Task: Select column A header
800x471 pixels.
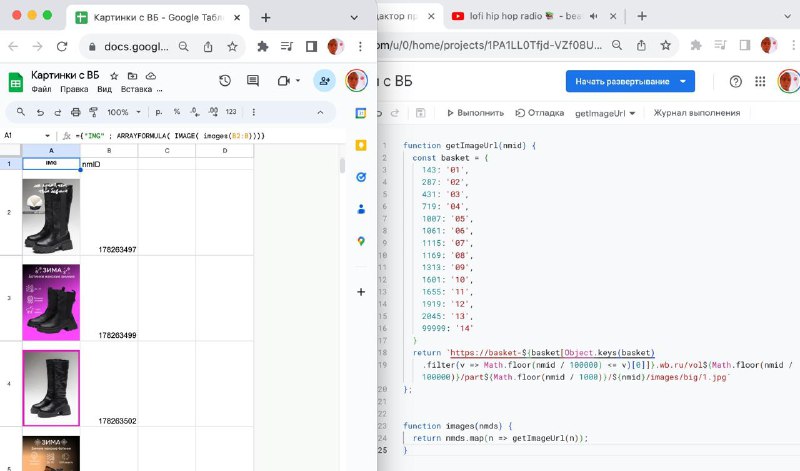Action: [51, 151]
